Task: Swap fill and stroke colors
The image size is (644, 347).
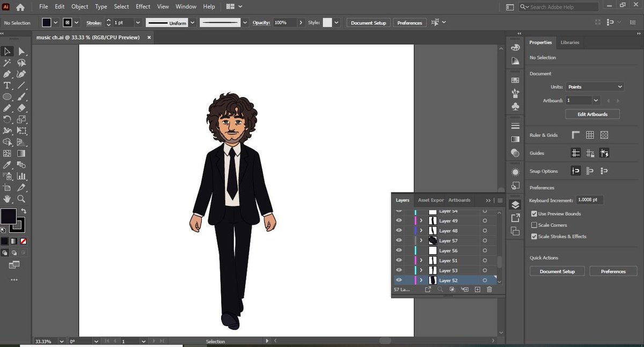Action: coord(24,211)
